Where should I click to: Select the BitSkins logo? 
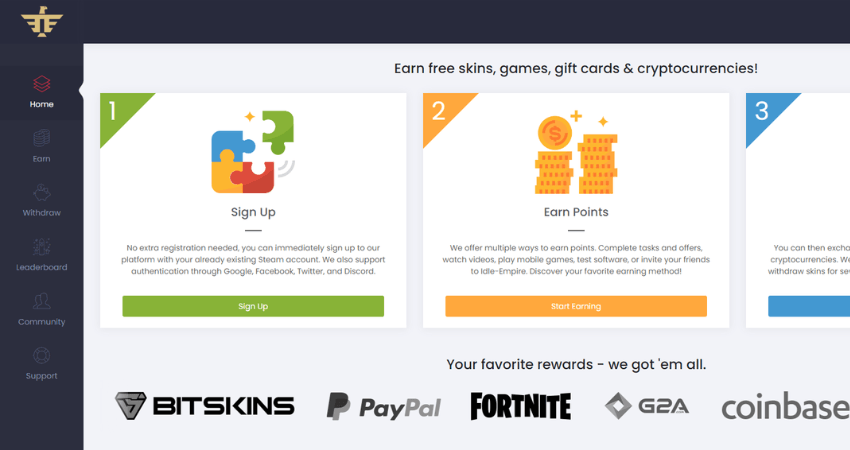pyautogui.click(x=205, y=406)
